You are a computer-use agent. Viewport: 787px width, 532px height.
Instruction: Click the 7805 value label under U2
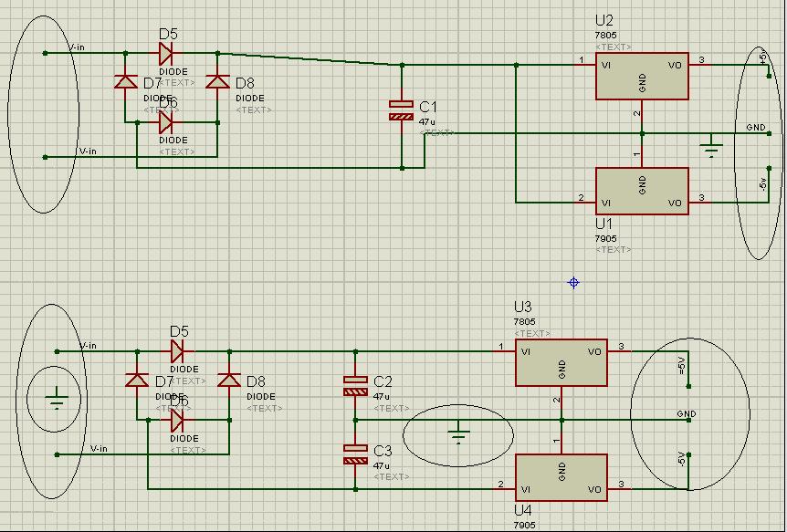pyautogui.click(x=606, y=36)
